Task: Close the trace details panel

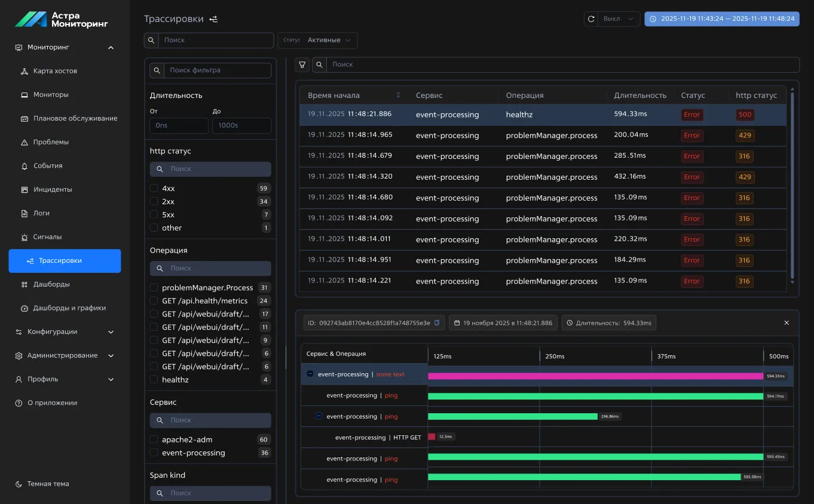Action: 787,323
